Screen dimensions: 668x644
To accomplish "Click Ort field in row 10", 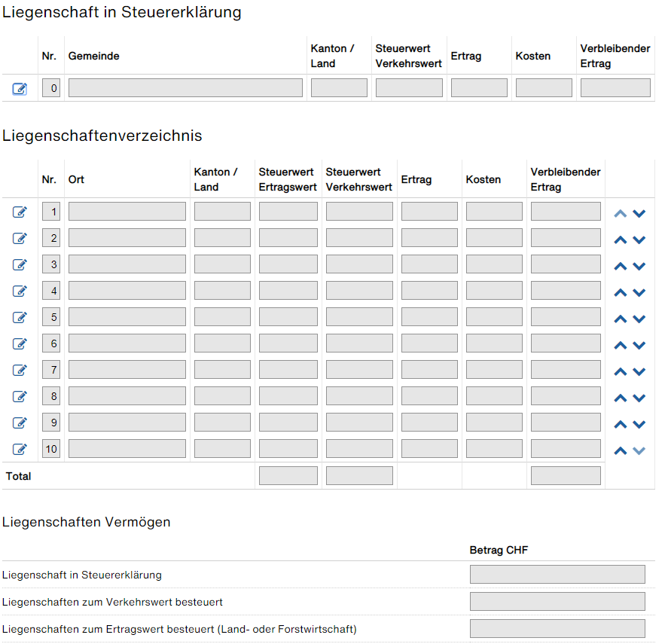I will [x=127, y=449].
